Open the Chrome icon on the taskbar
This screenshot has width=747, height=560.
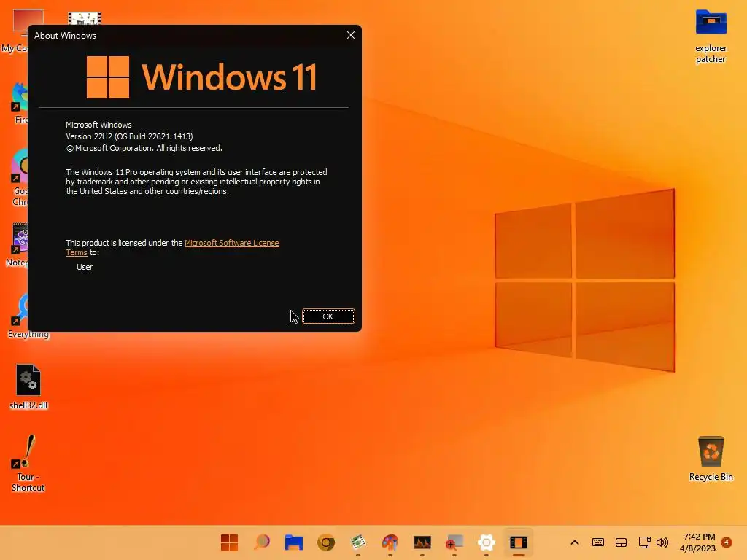326,542
